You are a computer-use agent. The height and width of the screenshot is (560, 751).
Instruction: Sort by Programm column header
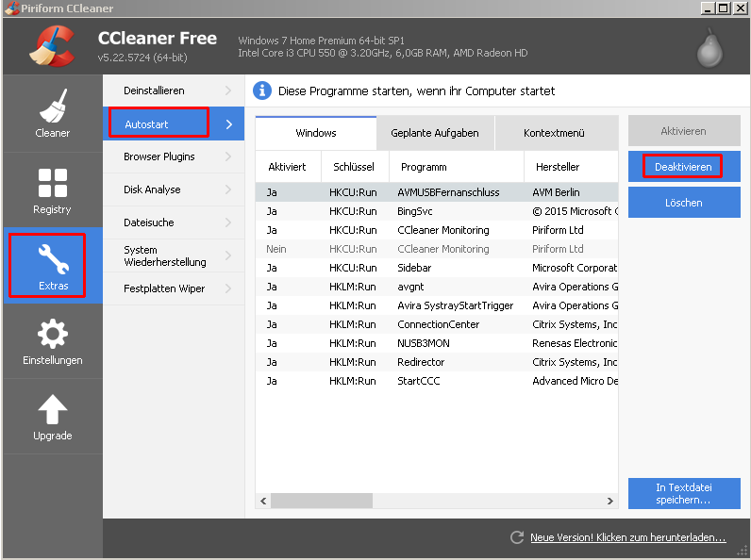point(457,167)
